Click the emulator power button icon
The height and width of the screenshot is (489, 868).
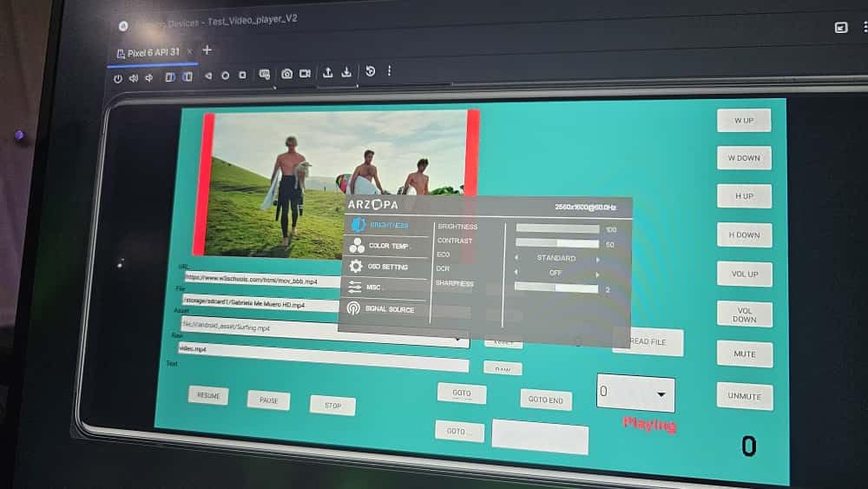118,77
